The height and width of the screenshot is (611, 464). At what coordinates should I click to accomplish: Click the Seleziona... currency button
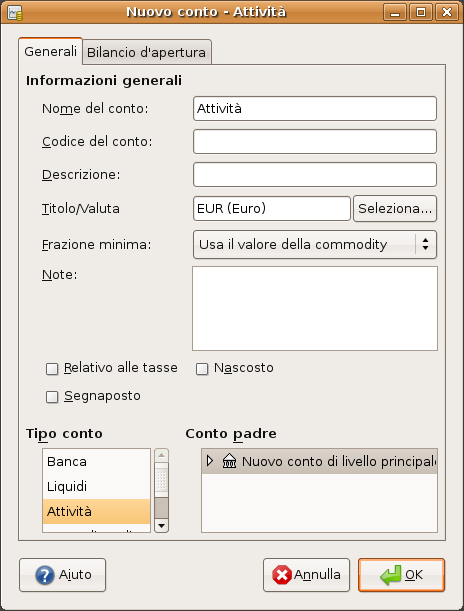tap(395, 209)
